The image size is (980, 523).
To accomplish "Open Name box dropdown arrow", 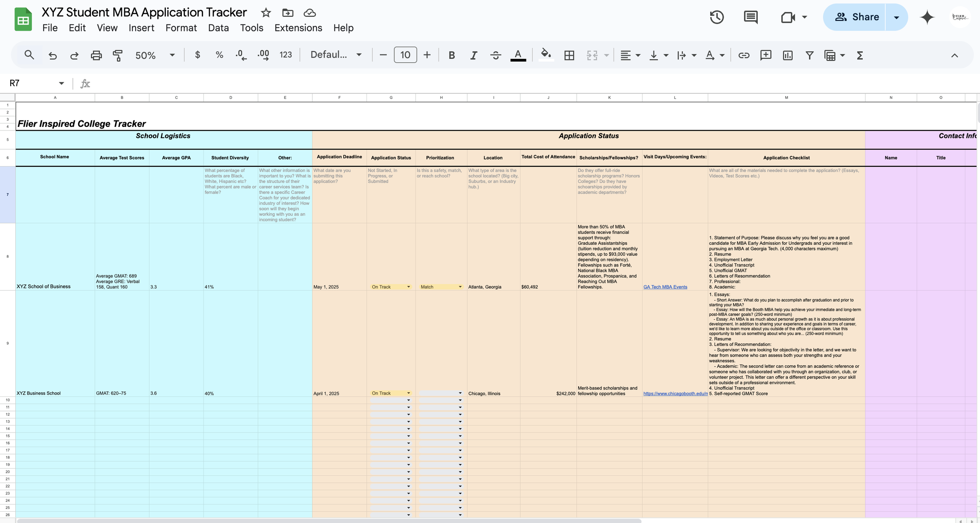I will 61,83.
